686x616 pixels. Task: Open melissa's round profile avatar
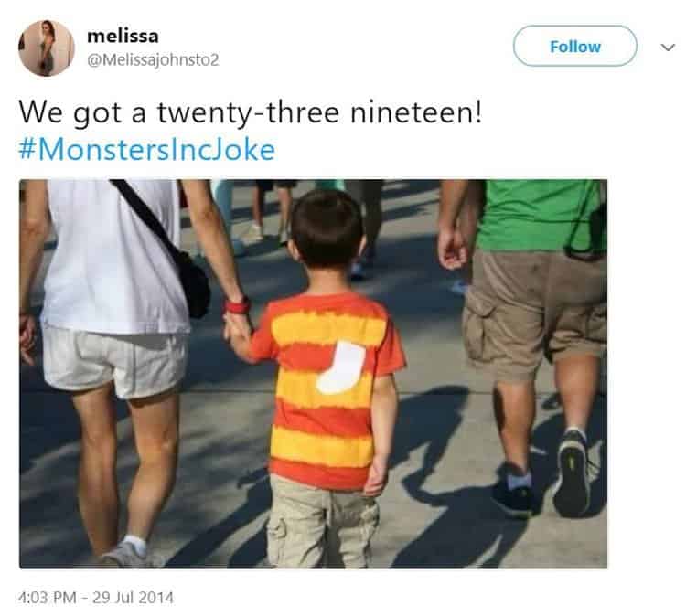tap(47, 48)
